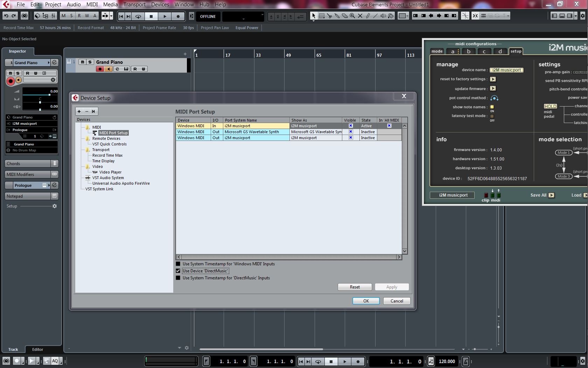
Task: Click the Auto-Scroll button in the toolbar
Action: (x=105, y=16)
